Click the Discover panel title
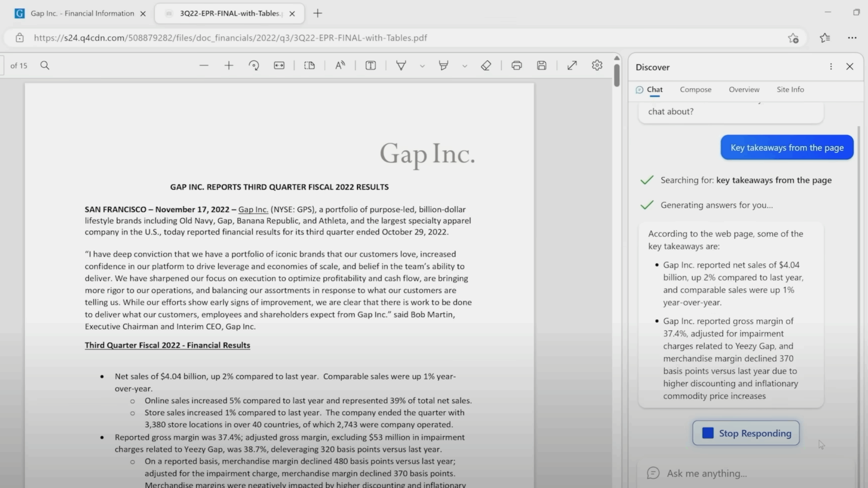This screenshot has height=488, width=868. pyautogui.click(x=652, y=67)
